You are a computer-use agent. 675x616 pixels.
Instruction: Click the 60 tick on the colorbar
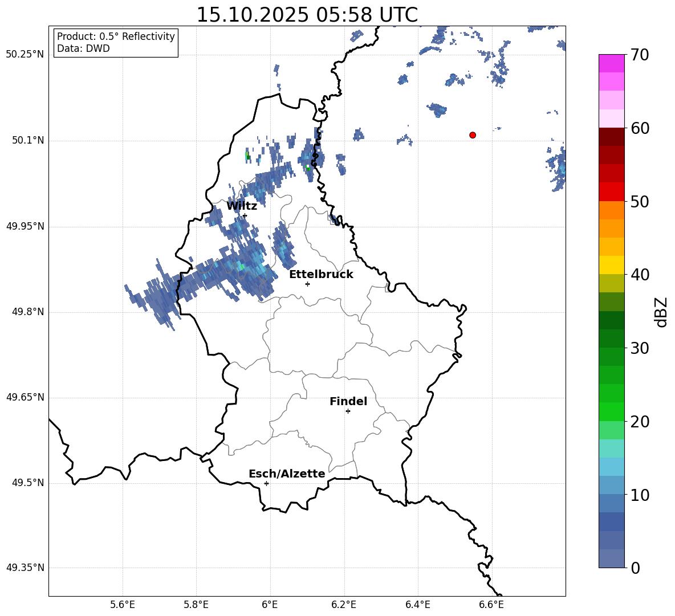[640, 128]
